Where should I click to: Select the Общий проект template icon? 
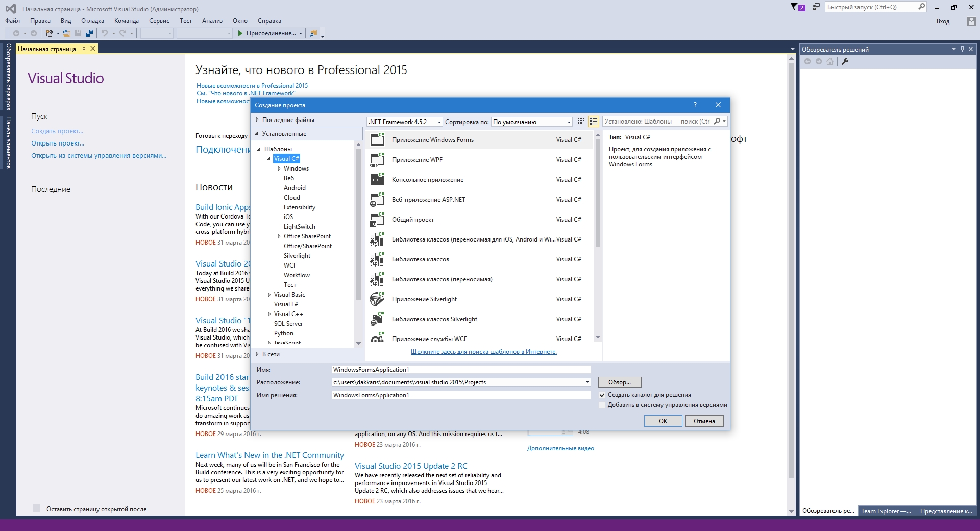(x=377, y=219)
